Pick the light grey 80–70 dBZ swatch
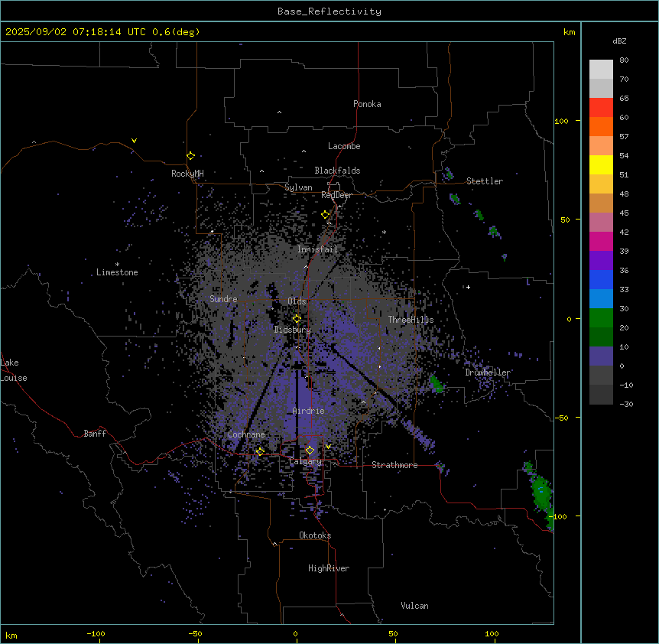 pyautogui.click(x=601, y=70)
